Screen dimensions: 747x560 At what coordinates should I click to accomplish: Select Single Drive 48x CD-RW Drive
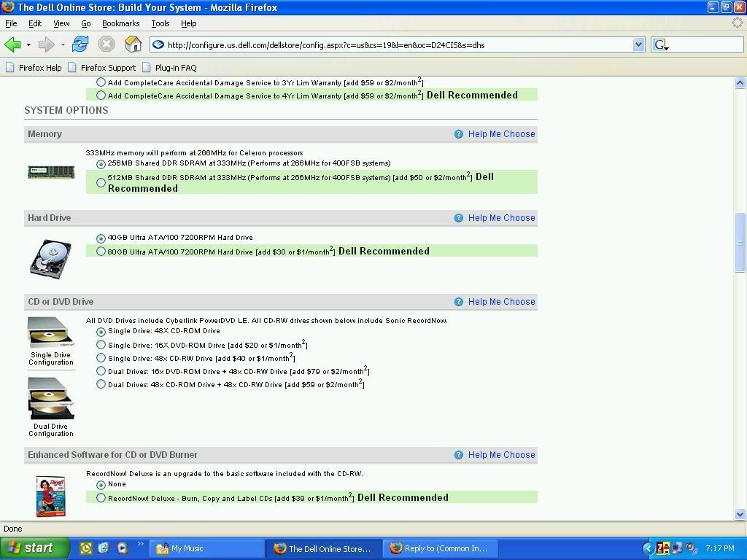[x=101, y=357]
